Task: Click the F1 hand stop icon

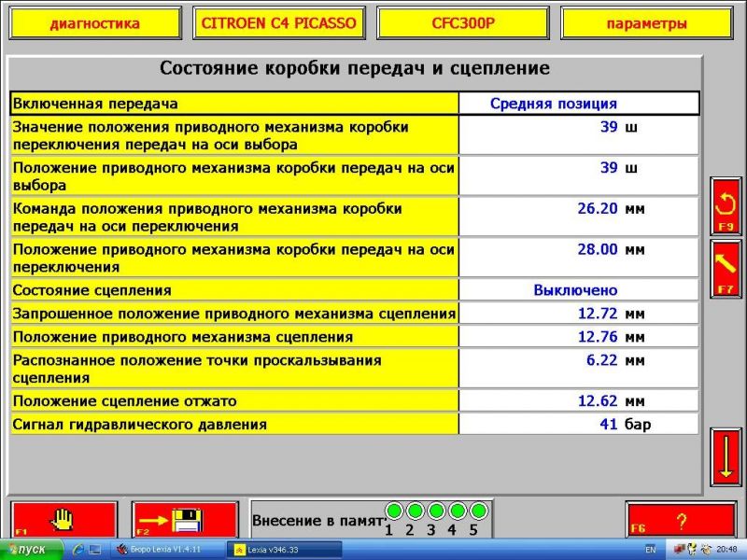Action: (63, 520)
